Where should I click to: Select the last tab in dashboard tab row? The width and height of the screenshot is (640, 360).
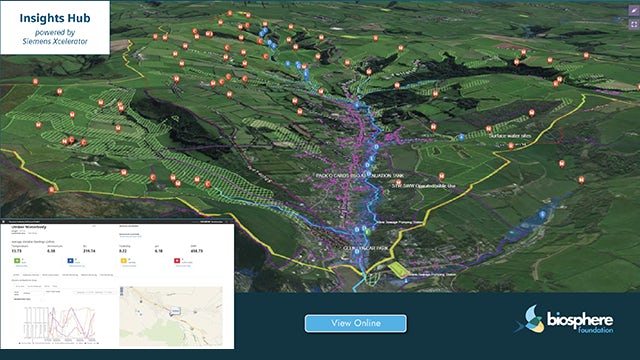107,275
